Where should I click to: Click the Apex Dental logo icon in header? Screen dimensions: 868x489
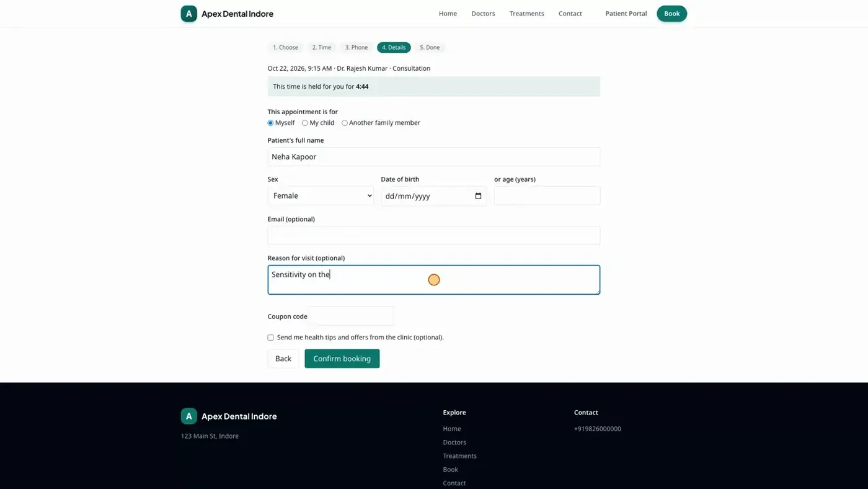pyautogui.click(x=189, y=14)
